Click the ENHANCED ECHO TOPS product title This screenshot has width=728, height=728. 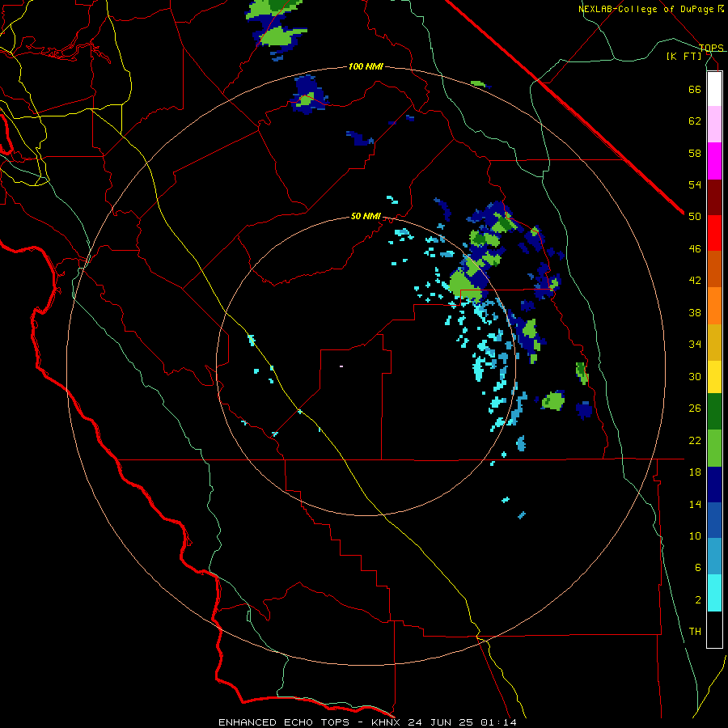tap(283, 722)
